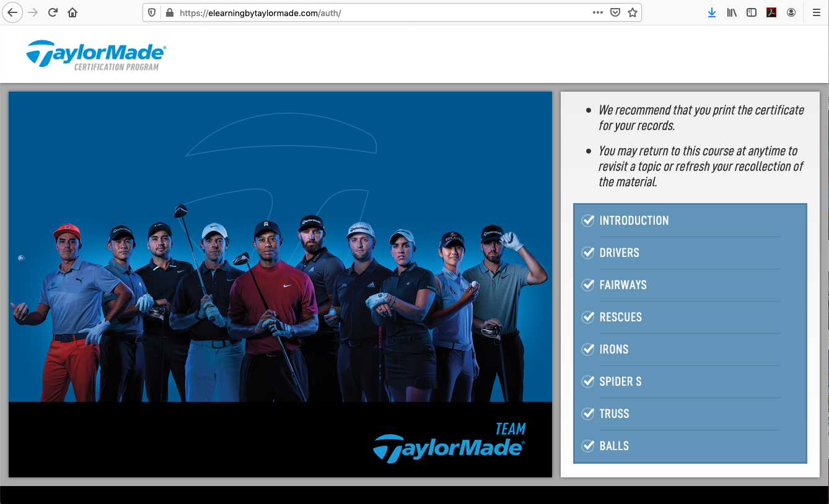The width and height of the screenshot is (829, 504).
Task: Click the Introduction checkmark icon
Action: coord(588,220)
